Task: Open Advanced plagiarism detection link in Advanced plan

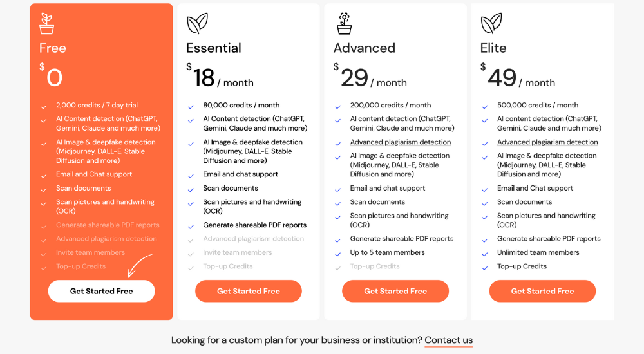Action: (x=401, y=142)
